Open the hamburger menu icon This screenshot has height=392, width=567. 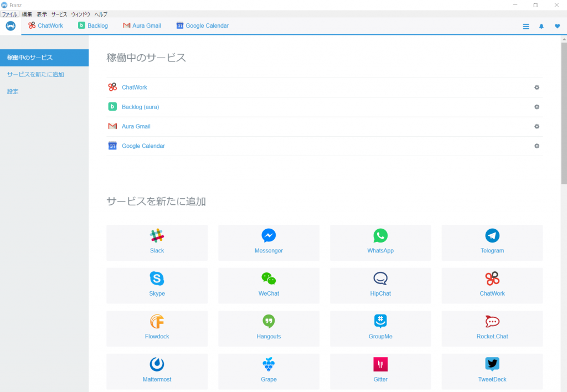[526, 27]
